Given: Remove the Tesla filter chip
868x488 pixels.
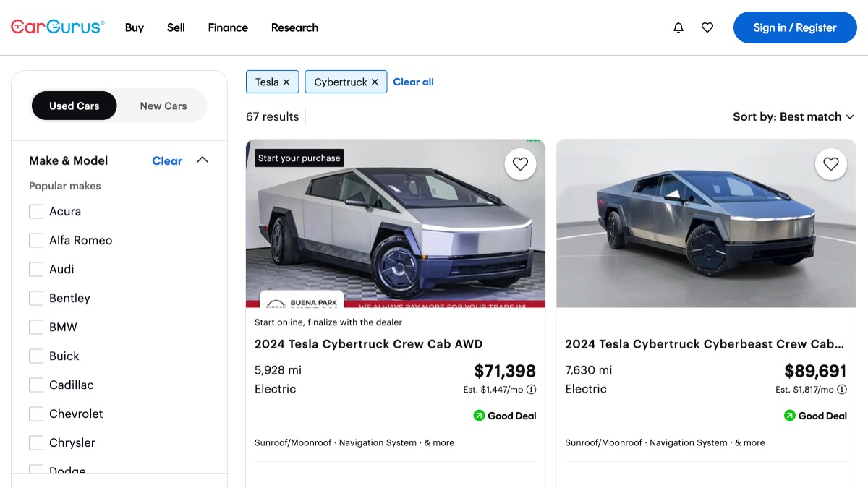Looking at the screenshot, I should (286, 82).
